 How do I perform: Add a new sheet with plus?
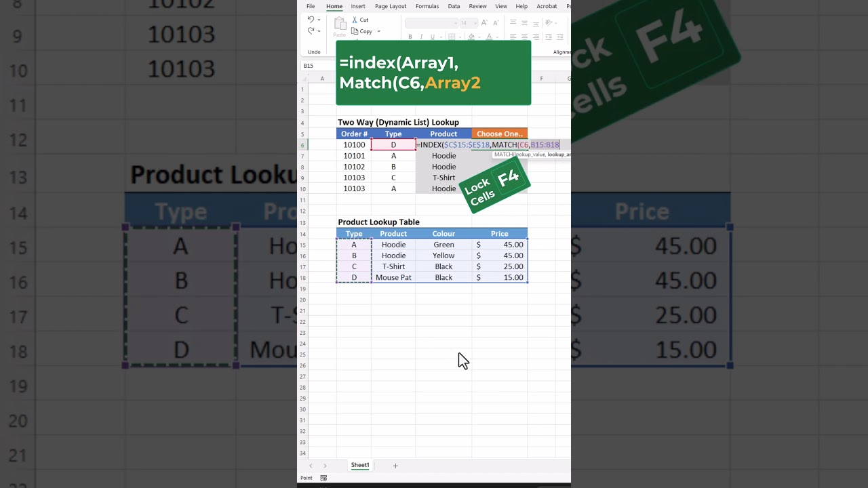pyautogui.click(x=395, y=466)
